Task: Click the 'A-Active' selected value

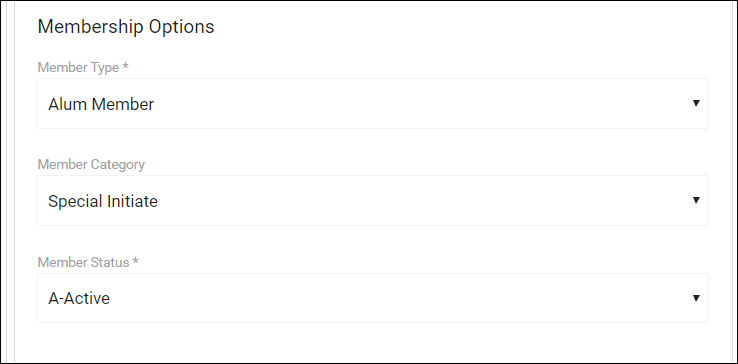Action: [x=79, y=298]
